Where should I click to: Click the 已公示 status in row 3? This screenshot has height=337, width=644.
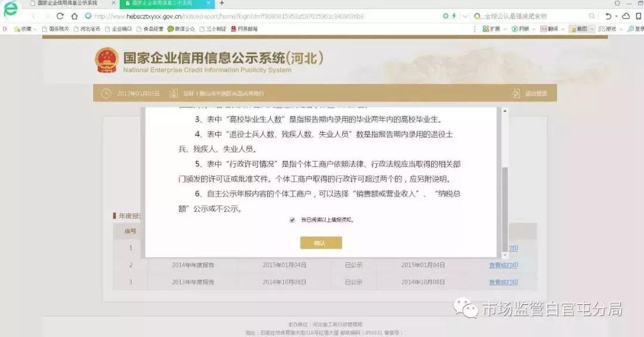click(353, 282)
